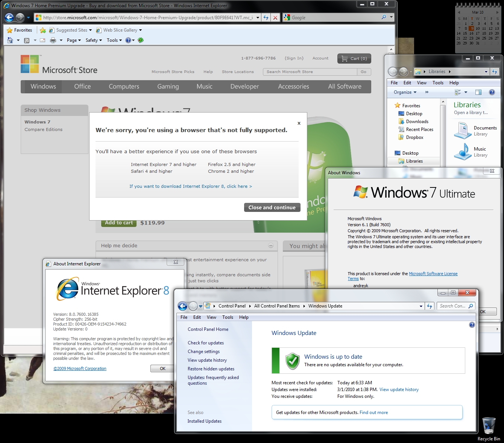Click the IE Home toolbar icon
504x443 pixels.
point(10,40)
